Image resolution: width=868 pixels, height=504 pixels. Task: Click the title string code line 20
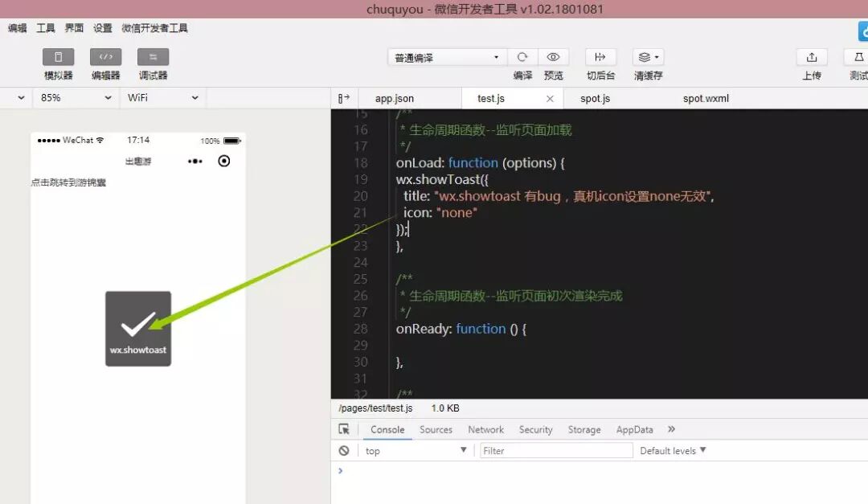(x=559, y=196)
